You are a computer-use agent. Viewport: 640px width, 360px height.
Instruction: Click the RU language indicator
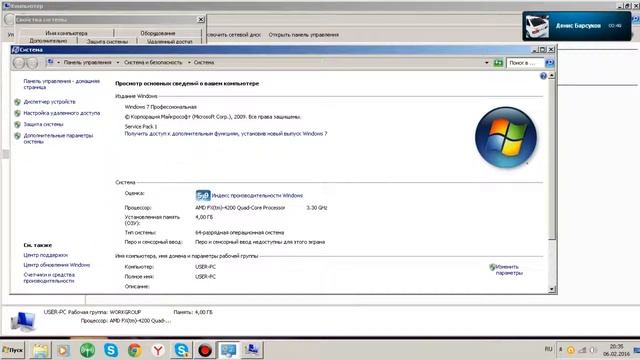point(548,349)
